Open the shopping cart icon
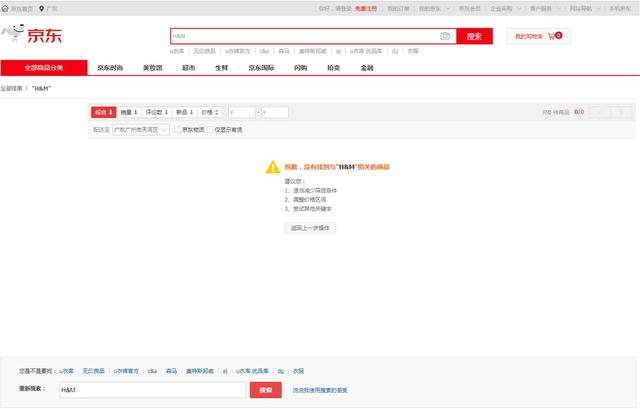The width and height of the screenshot is (640, 409). pyautogui.click(x=551, y=36)
